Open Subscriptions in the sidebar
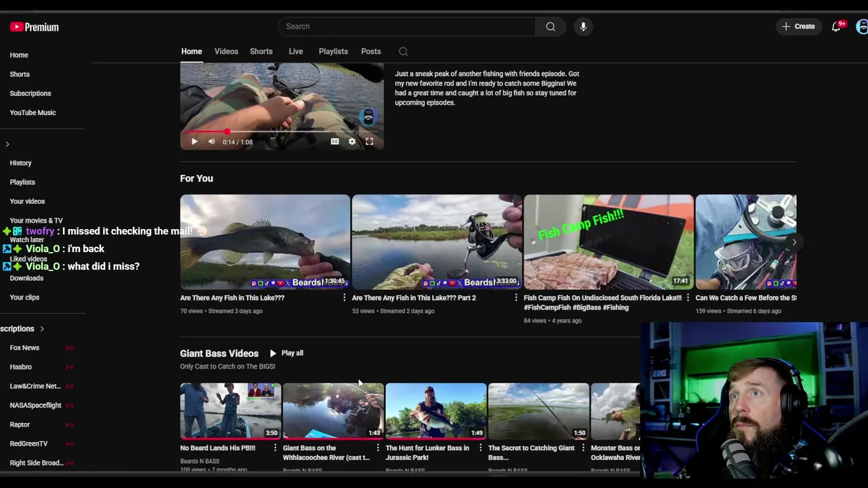Viewport: 868px width, 488px height. [x=31, y=94]
